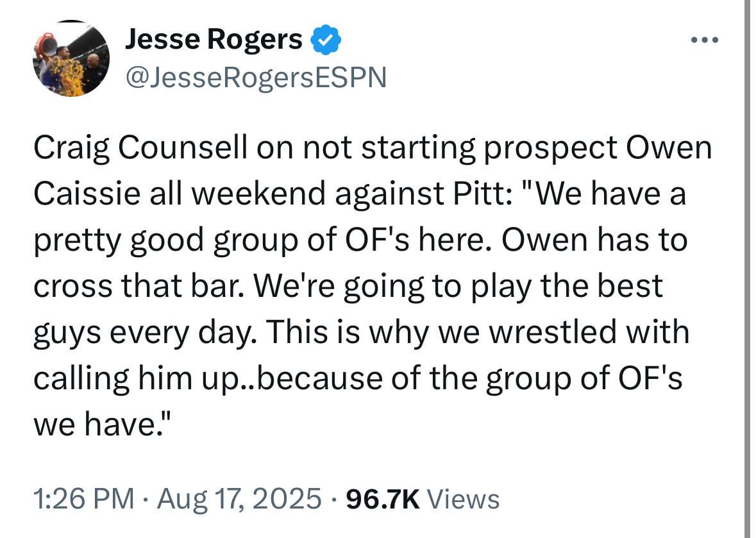Click the blue verified checkmark badge
This screenshot has width=756, height=538.
click(326, 41)
